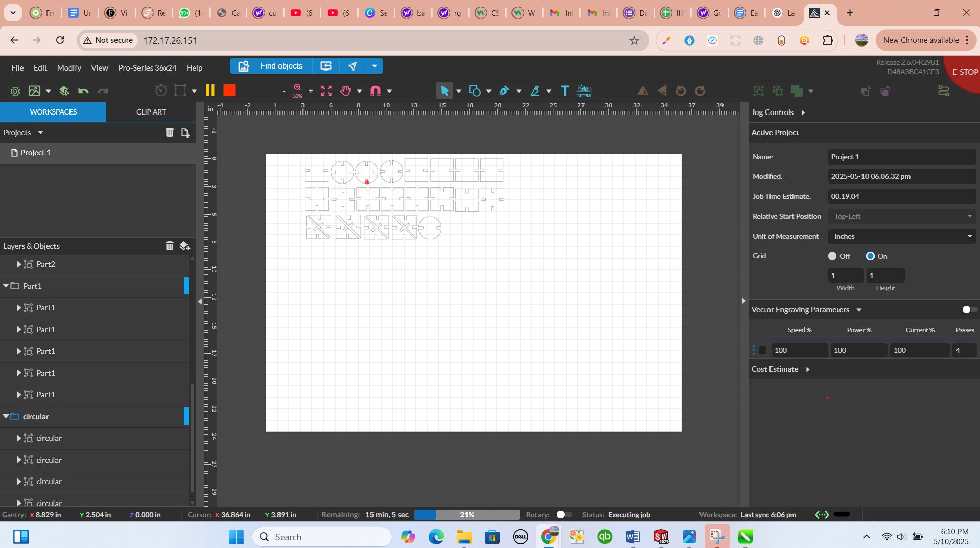Image resolution: width=980 pixels, height=548 pixels.
Task: Open the settings gear in toolbar
Action: [x=15, y=91]
